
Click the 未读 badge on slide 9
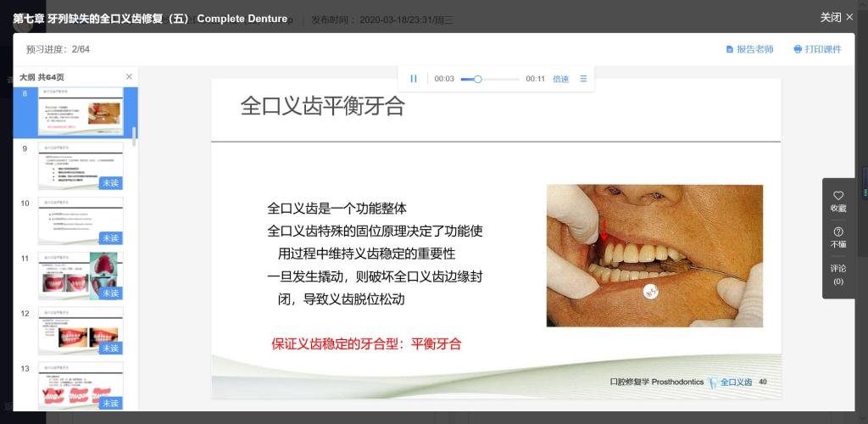(110, 183)
